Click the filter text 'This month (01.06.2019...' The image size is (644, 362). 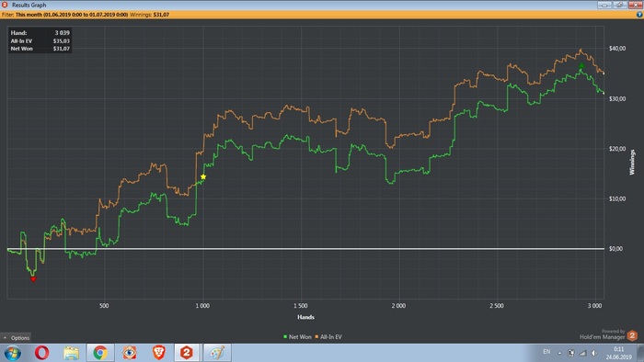coord(72,15)
